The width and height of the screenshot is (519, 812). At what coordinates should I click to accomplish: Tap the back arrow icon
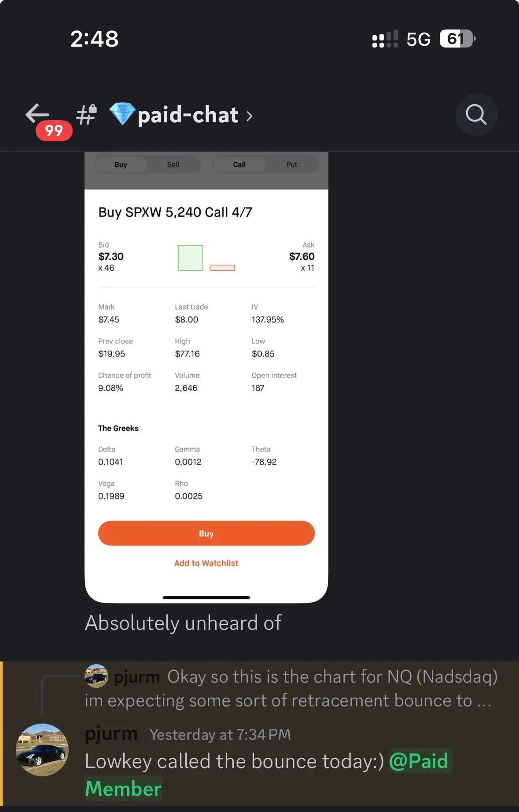point(37,114)
